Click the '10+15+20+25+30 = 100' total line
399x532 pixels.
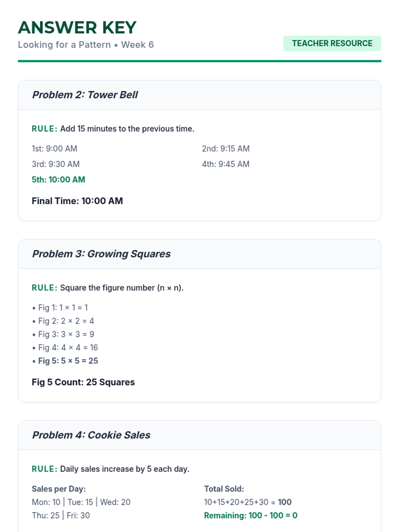tap(248, 502)
